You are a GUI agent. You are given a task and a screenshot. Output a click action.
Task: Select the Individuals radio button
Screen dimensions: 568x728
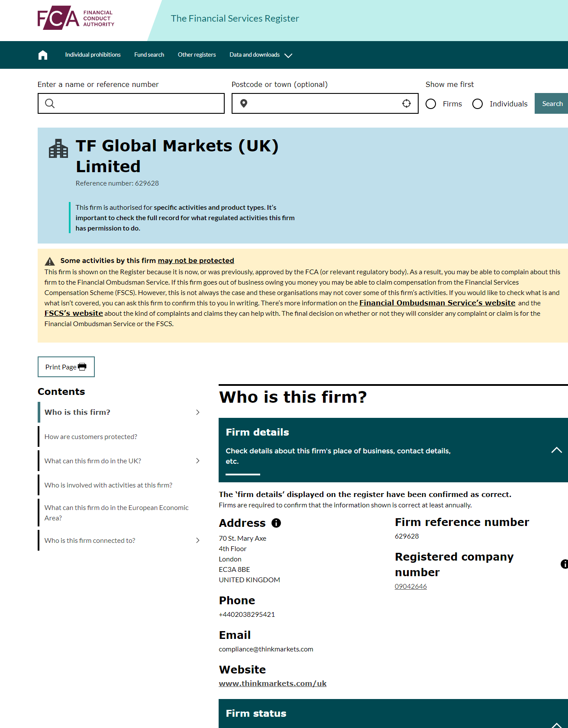point(478,104)
